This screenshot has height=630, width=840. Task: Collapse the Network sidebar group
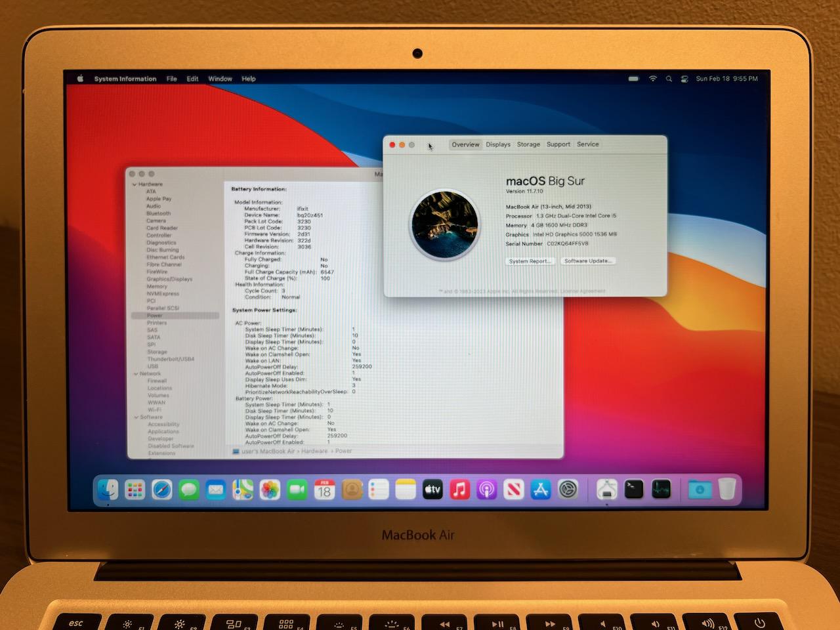point(136,374)
